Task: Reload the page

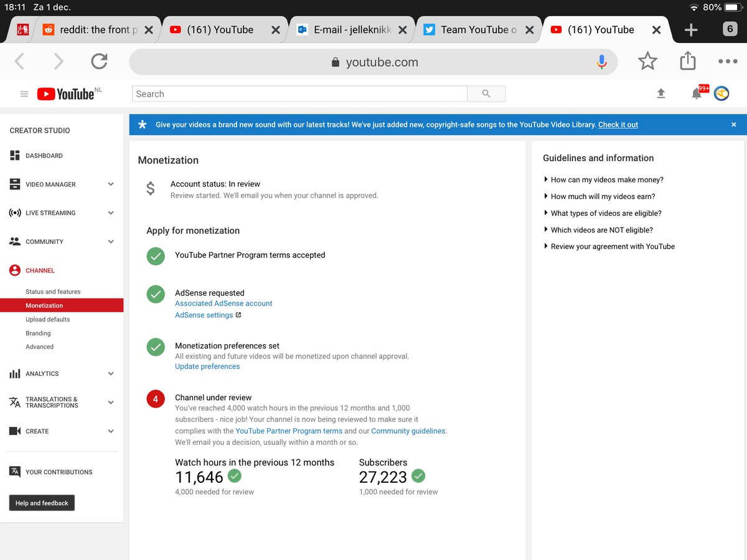Action: (99, 61)
